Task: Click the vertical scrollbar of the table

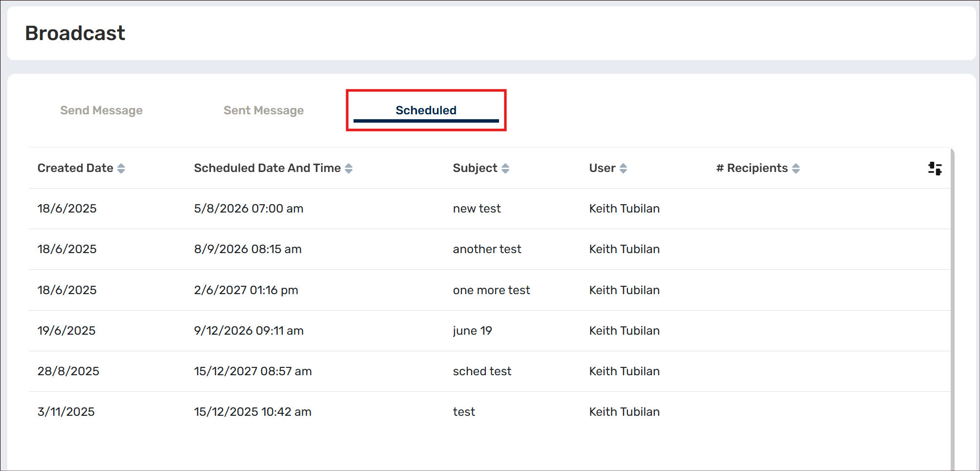Action: coord(952,308)
